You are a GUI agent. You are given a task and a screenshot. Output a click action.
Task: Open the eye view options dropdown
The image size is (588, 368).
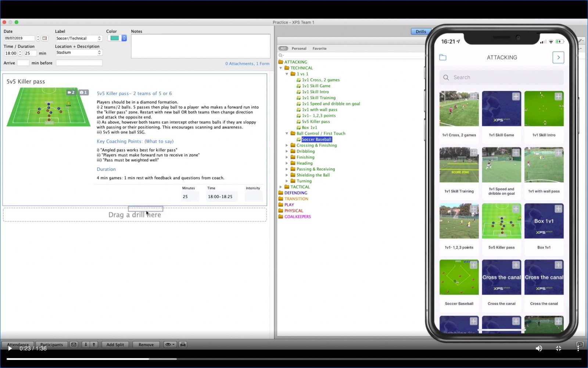pyautogui.click(x=170, y=344)
